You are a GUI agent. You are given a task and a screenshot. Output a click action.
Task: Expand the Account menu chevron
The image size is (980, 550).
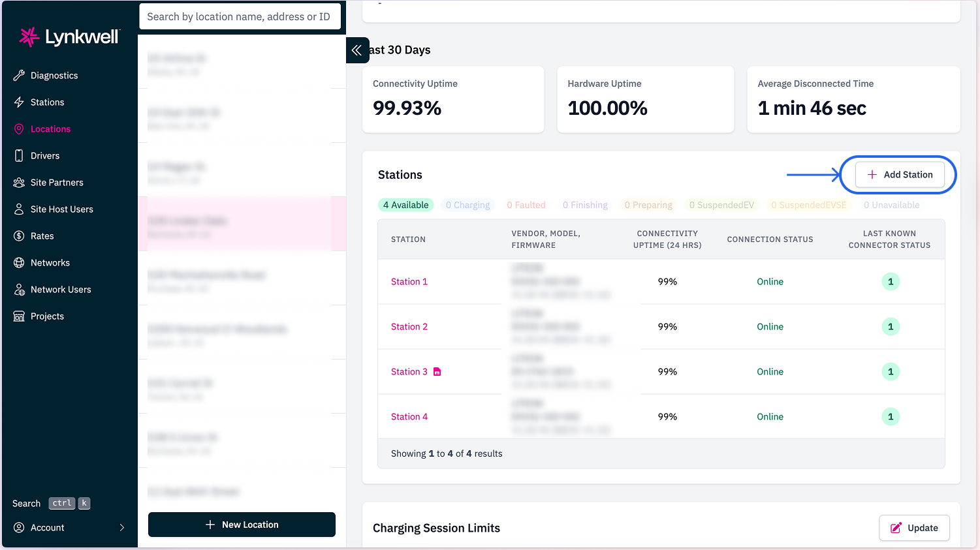(x=121, y=528)
